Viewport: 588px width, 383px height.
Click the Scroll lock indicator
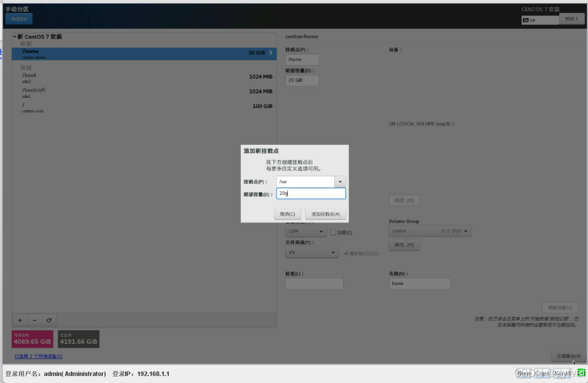562,373
